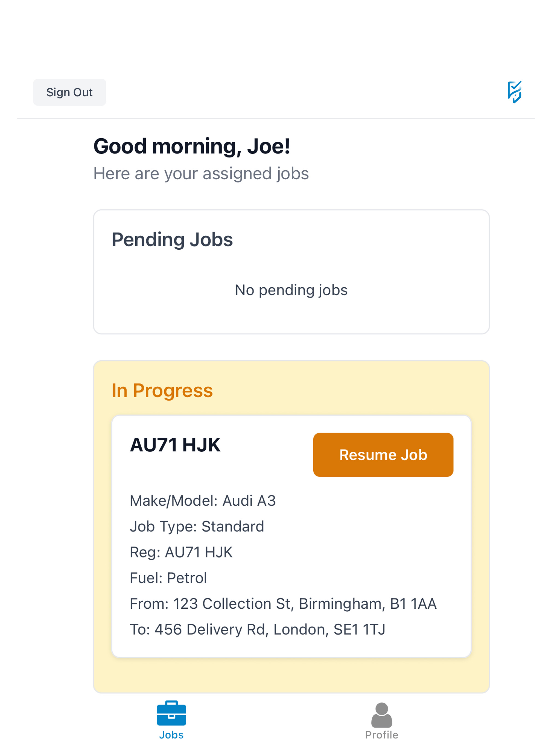Screen dimensions: 560x747
Task: Select the Jobs tab label
Action: coord(171,735)
